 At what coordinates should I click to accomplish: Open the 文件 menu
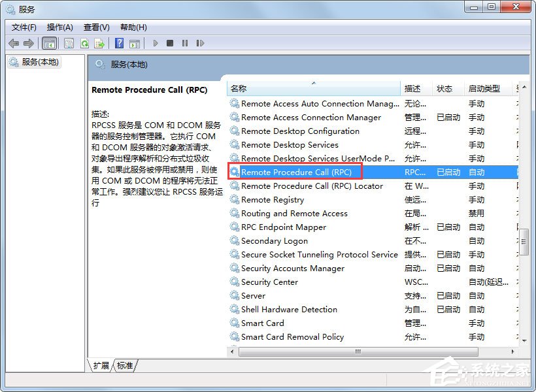(24, 27)
